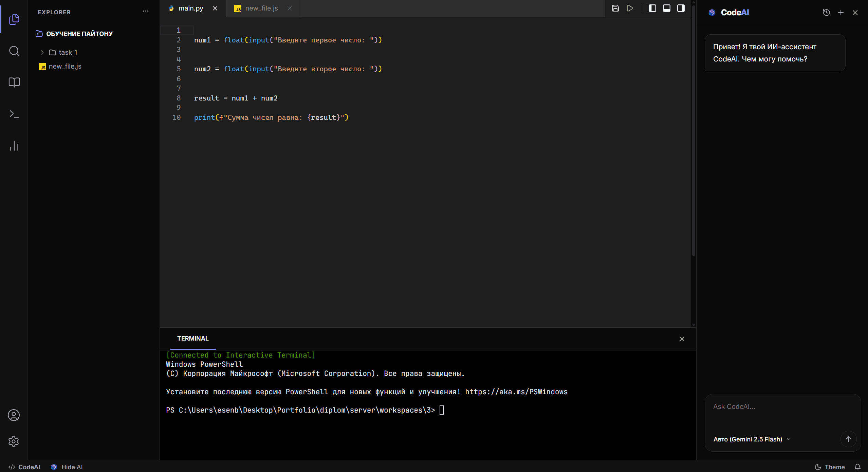This screenshot has height=472, width=868.
Task: Send message with the arrow-up button
Action: (x=848, y=439)
